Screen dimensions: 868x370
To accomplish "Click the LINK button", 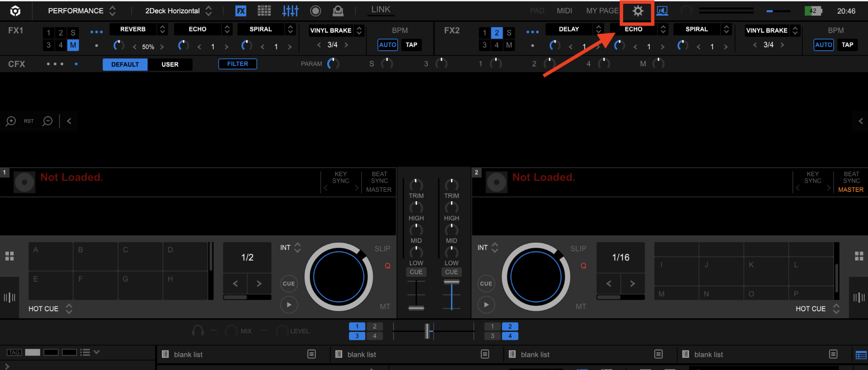I will (x=380, y=10).
